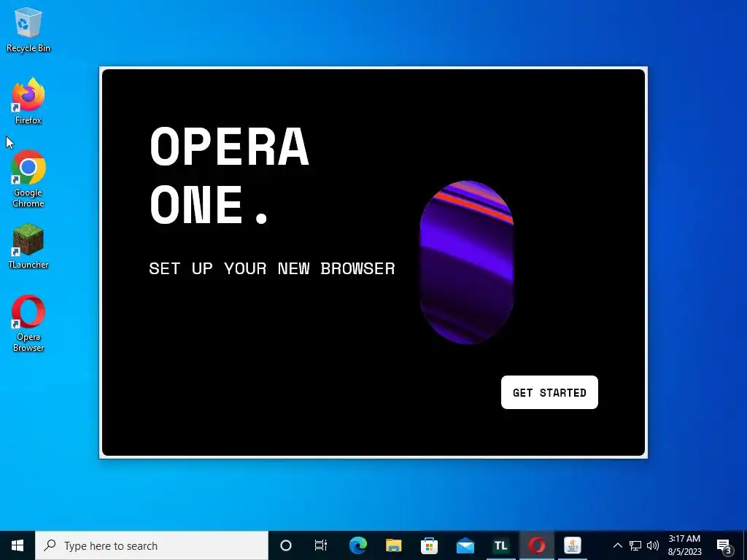The width and height of the screenshot is (747, 560).
Task: Show hidden system tray icons
Action: click(617, 545)
